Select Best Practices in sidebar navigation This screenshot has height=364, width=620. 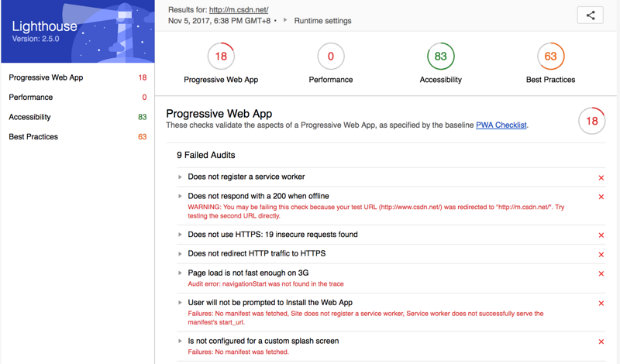coord(77,137)
